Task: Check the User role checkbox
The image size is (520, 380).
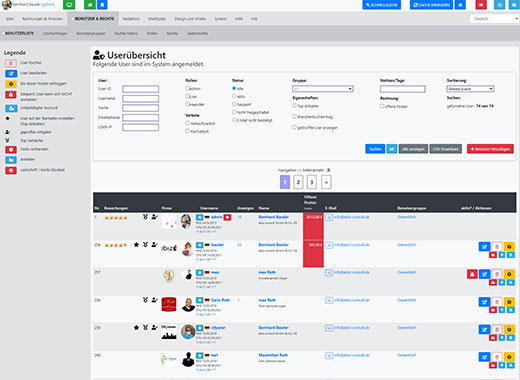Action: 187,96
